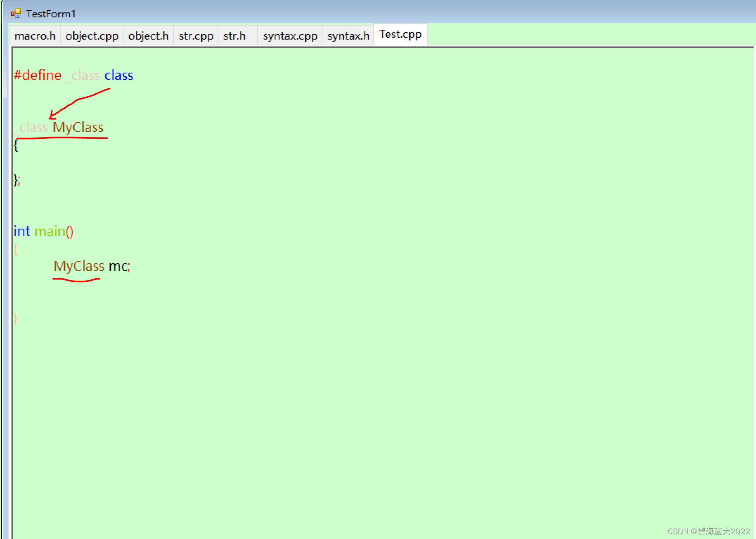Click the #define keyword in code
Image resolution: width=756 pixels, height=539 pixels.
[x=38, y=76]
